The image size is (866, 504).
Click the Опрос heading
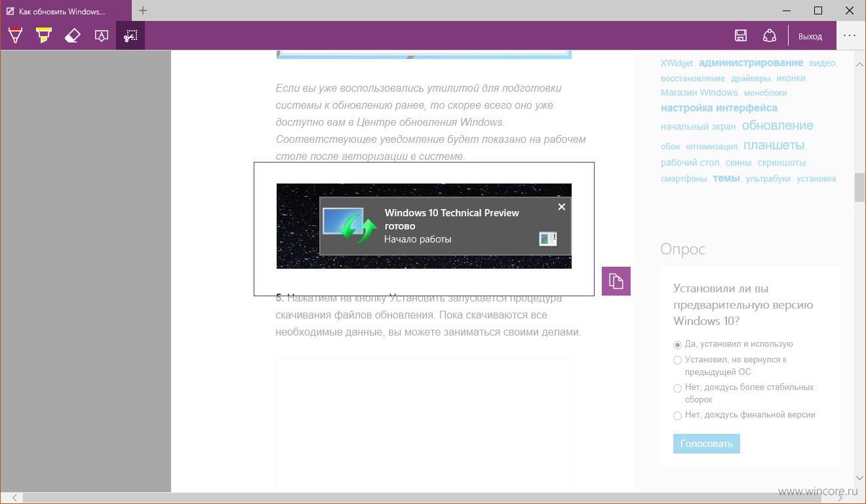tap(682, 249)
